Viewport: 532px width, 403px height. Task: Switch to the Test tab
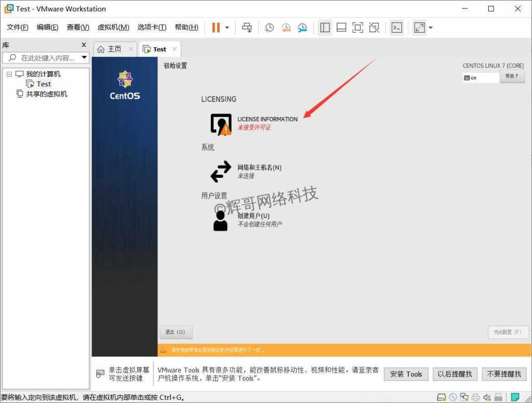coord(159,49)
